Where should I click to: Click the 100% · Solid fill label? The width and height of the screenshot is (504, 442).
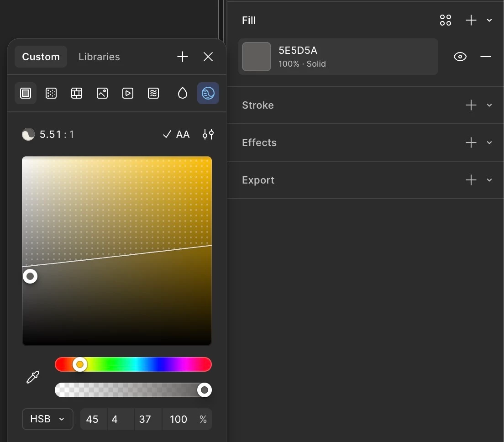[302, 63]
